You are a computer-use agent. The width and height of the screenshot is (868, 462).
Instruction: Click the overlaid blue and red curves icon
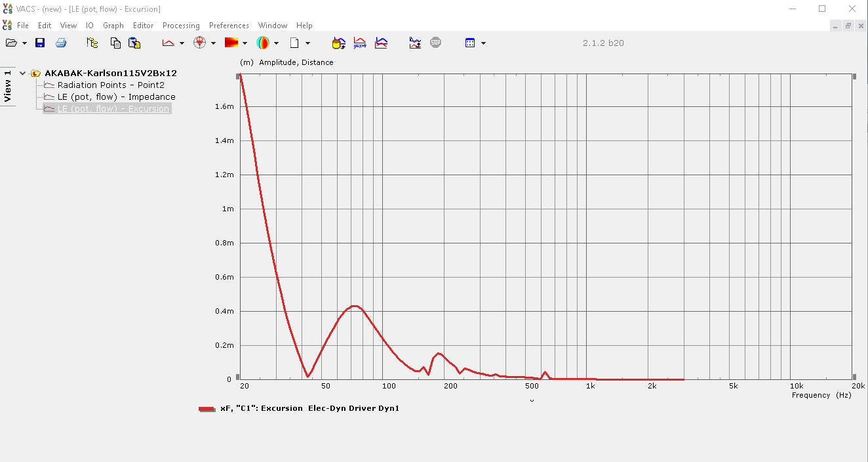pyautogui.click(x=381, y=43)
